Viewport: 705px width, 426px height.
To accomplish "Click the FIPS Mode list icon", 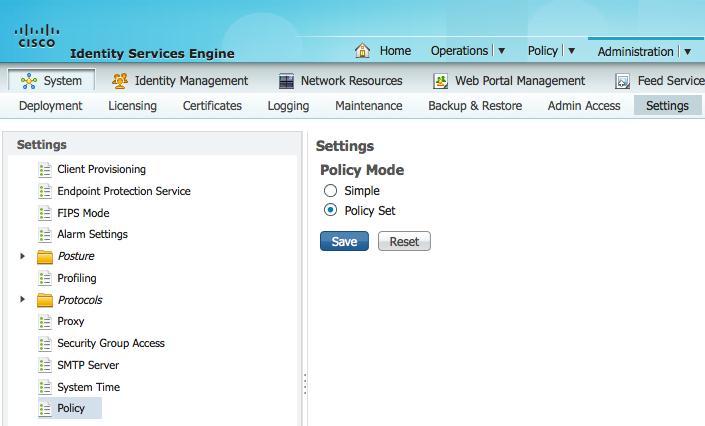I will 45,213.
